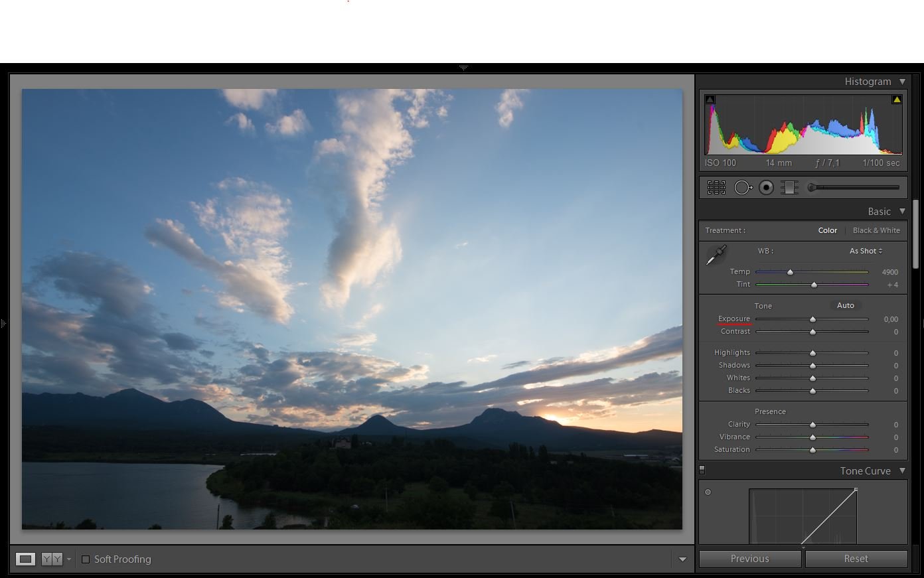924x578 pixels.
Task: Select the Graduated Filter tool
Action: 789,188
